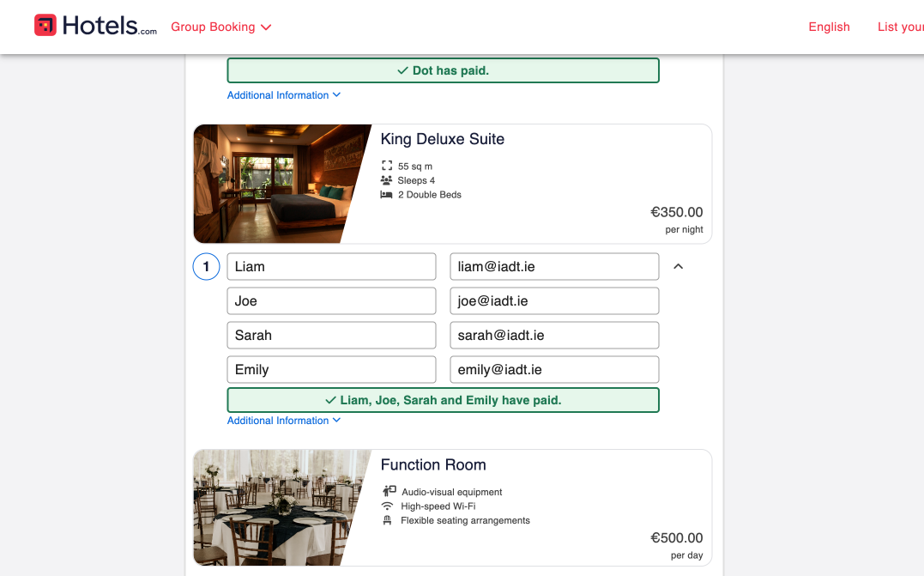The height and width of the screenshot is (576, 924).
Task: Switch language via English menu item
Action: [829, 27]
